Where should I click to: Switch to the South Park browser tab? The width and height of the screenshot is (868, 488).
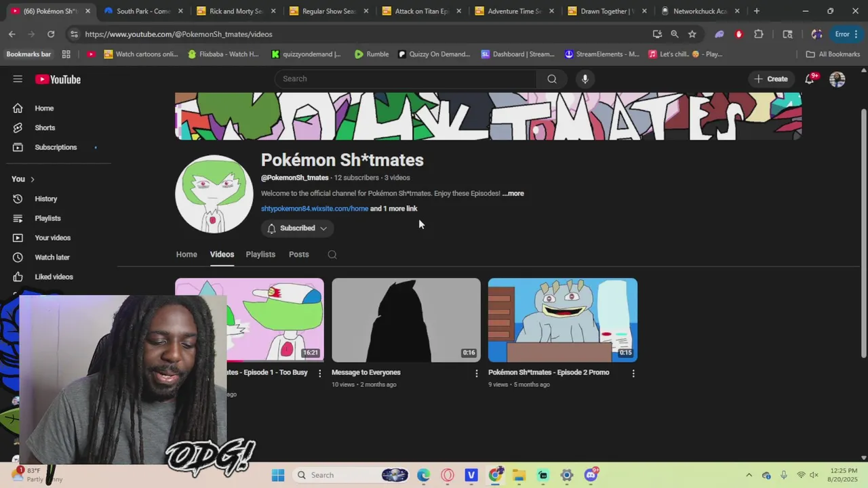(x=142, y=11)
